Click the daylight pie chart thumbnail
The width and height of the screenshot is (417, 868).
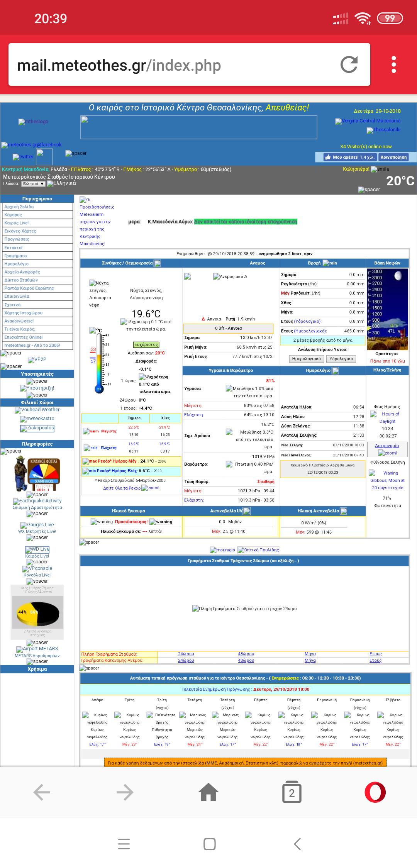[x=37, y=612]
